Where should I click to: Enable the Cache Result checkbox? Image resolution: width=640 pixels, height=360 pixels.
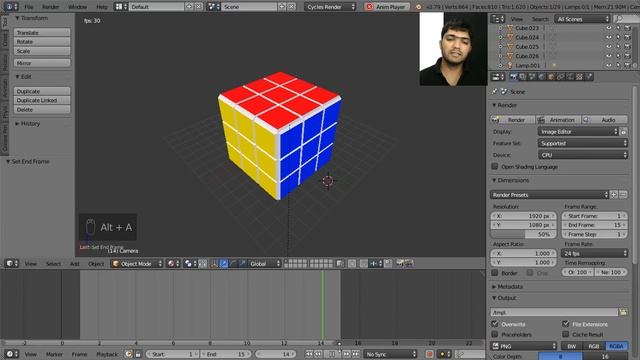(566, 334)
